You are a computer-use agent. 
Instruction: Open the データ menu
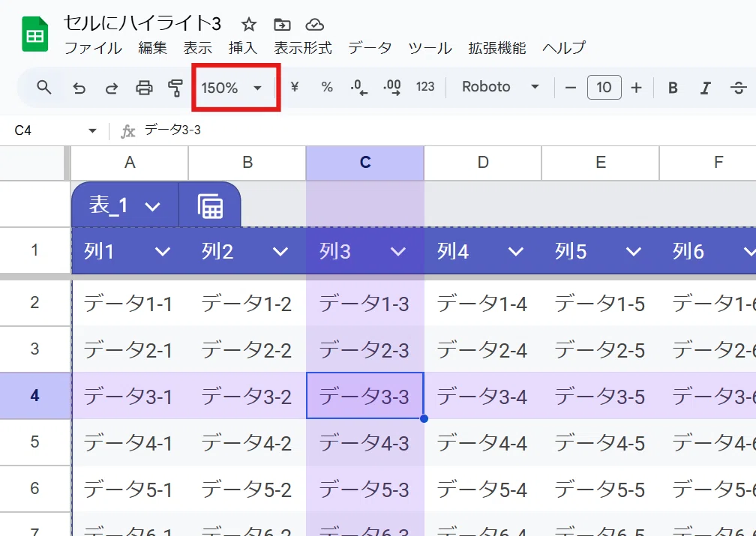(x=370, y=48)
